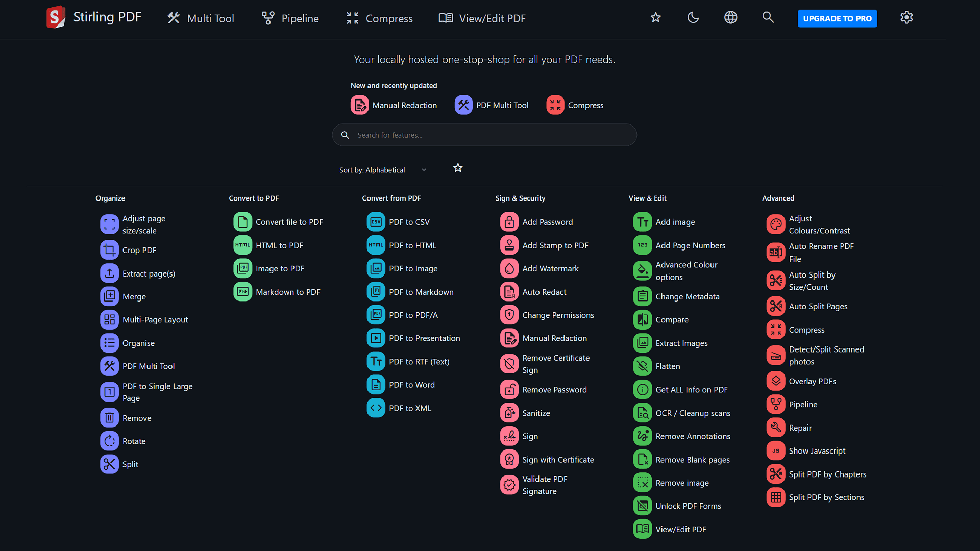Image resolution: width=980 pixels, height=551 pixels.
Task: Toggle the favorites star in the top navbar
Action: point(655,18)
